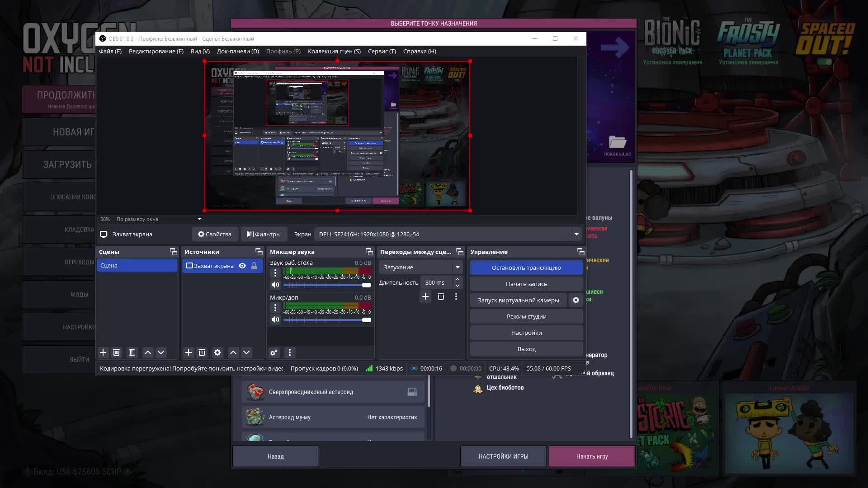Open options dots for Звук раб. стола
The image size is (868, 488).
[275, 273]
